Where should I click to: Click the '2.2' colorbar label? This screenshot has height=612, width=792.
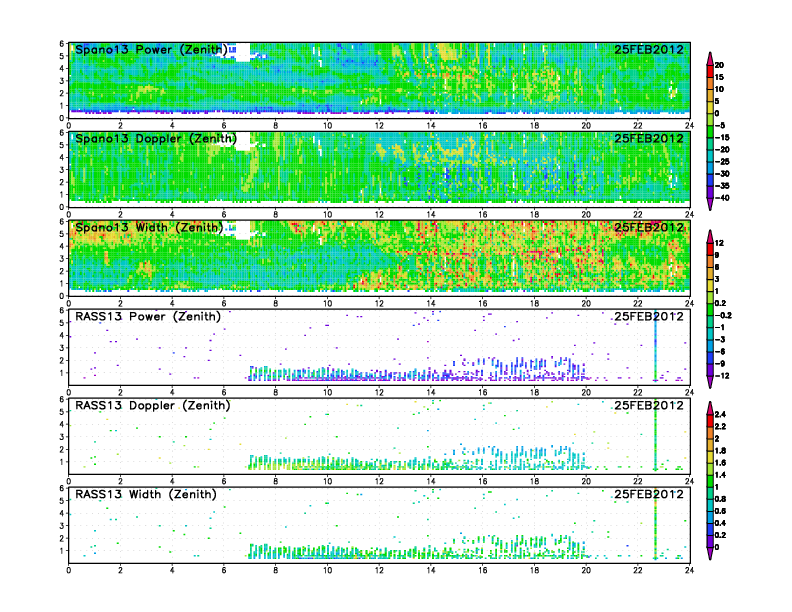click(x=720, y=426)
